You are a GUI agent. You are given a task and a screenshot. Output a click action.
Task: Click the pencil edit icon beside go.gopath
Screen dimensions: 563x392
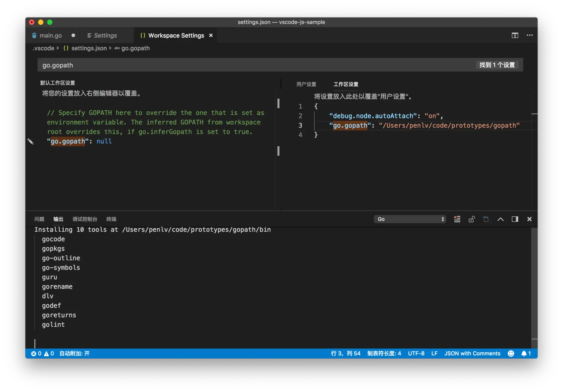(x=30, y=142)
